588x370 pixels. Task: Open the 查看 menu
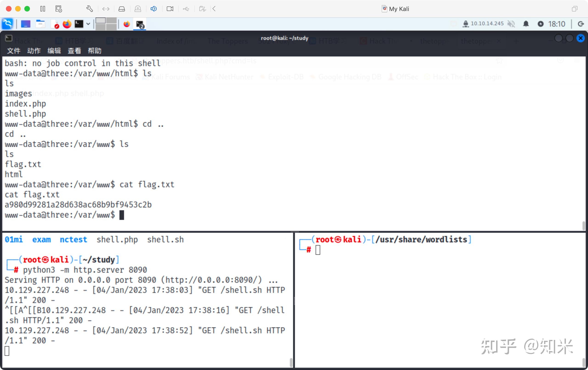(x=74, y=51)
